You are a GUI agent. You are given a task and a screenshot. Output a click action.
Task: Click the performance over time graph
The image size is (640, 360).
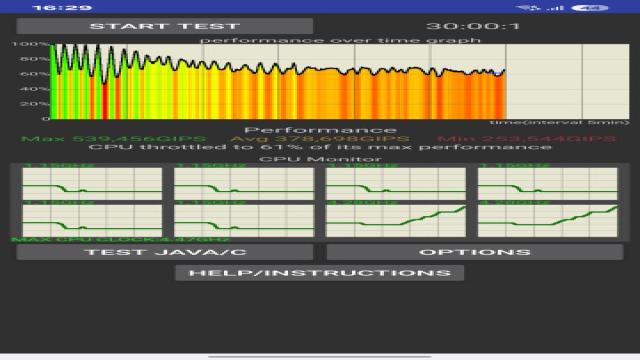coord(340,81)
